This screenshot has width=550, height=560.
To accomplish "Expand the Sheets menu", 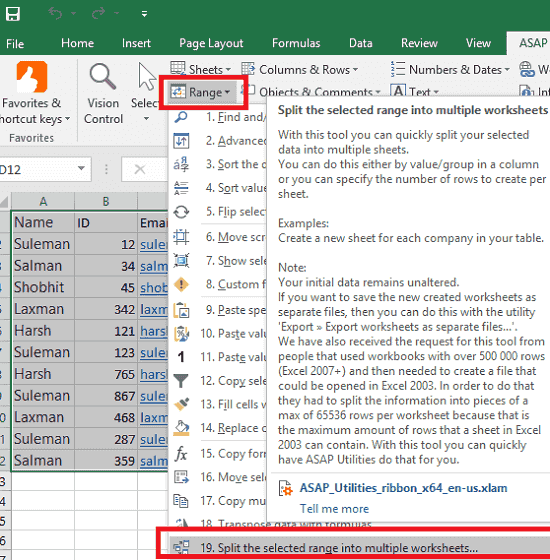I will (200, 69).
